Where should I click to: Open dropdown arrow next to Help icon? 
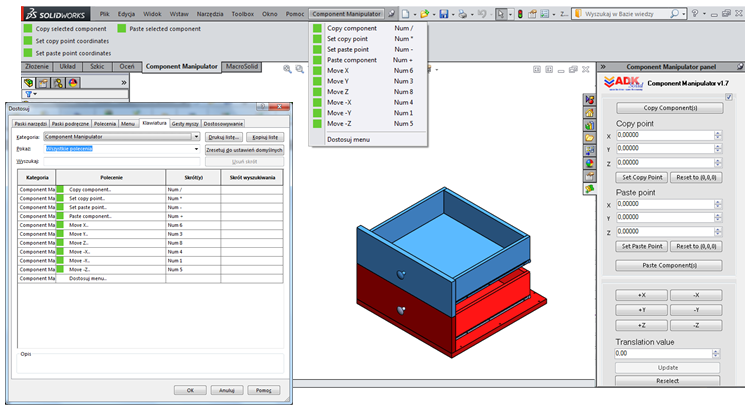[704, 14]
